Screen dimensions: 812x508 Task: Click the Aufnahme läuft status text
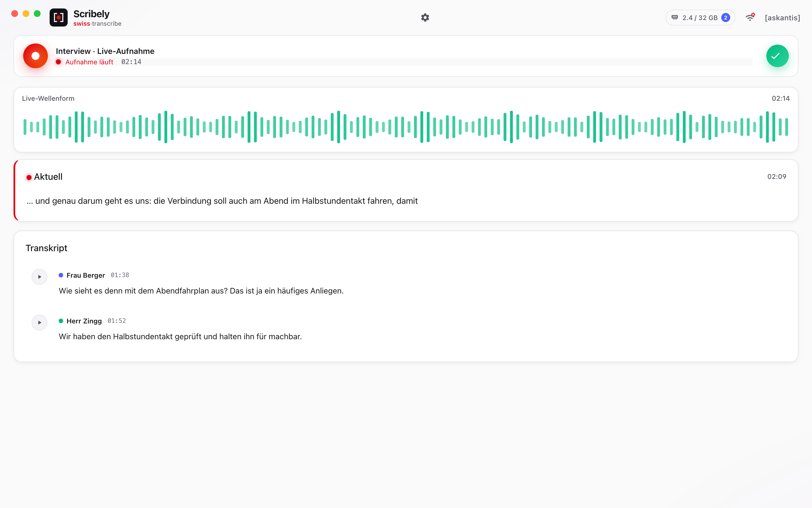click(x=89, y=62)
